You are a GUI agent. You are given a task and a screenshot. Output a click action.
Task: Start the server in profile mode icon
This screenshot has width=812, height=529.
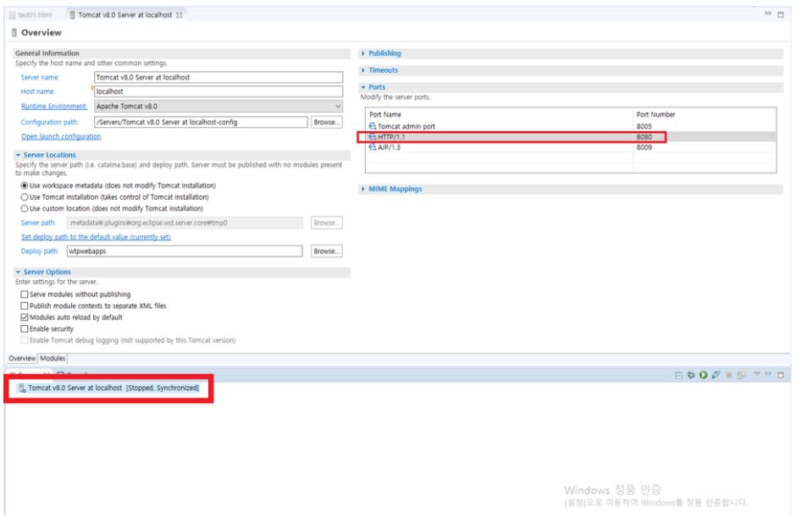point(715,375)
